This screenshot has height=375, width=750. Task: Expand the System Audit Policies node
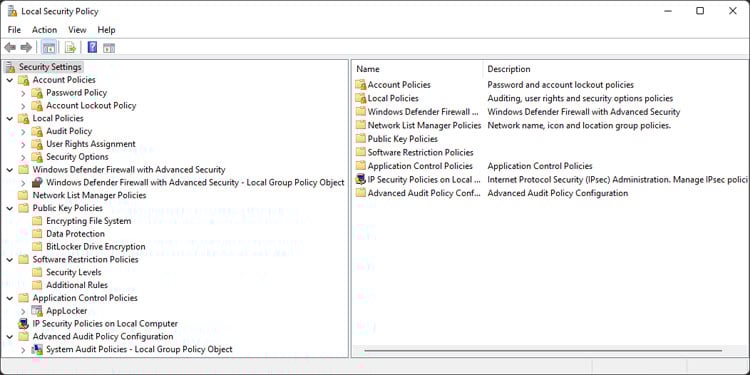pyautogui.click(x=23, y=350)
